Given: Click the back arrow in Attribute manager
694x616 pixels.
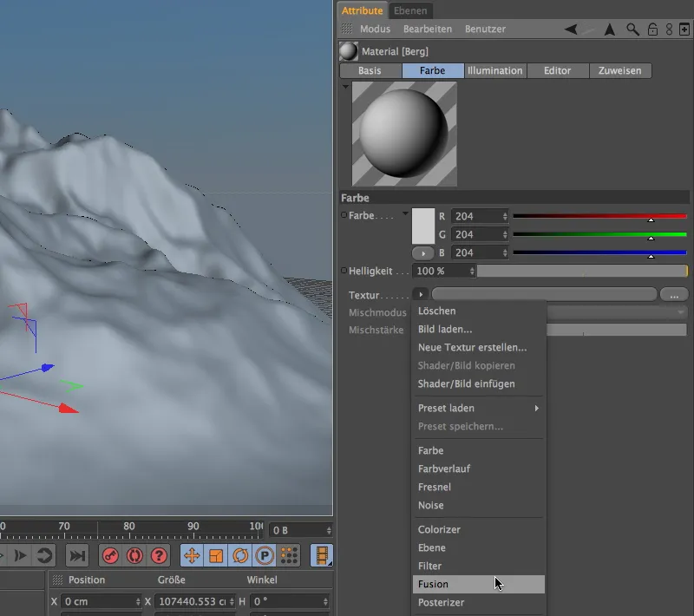Looking at the screenshot, I should [570, 29].
